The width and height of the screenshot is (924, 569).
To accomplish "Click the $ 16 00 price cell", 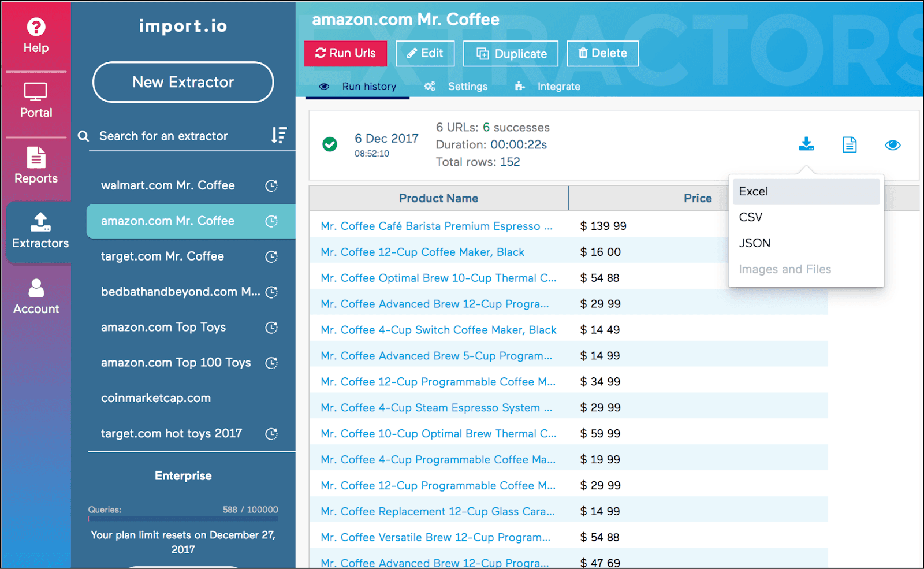I will tap(601, 252).
